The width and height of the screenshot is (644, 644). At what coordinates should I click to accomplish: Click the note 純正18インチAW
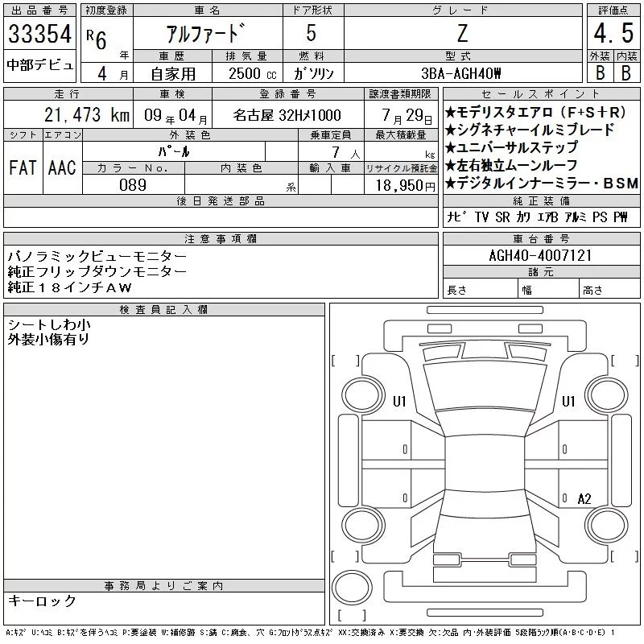pyautogui.click(x=70, y=287)
